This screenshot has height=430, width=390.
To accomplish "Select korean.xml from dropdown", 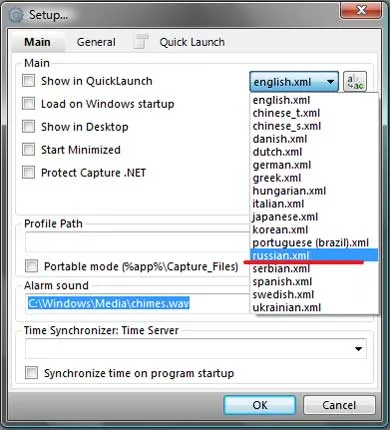I will tap(314, 230).
